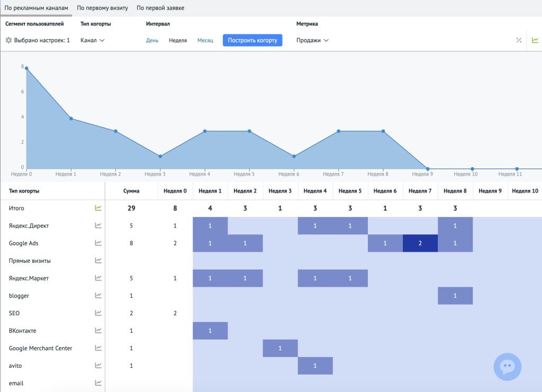Switch to the По первому визиту tab
542x392 pixels.
pyautogui.click(x=102, y=8)
